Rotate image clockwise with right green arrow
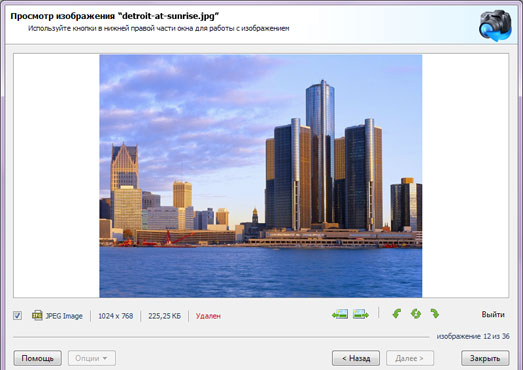 click(x=435, y=314)
